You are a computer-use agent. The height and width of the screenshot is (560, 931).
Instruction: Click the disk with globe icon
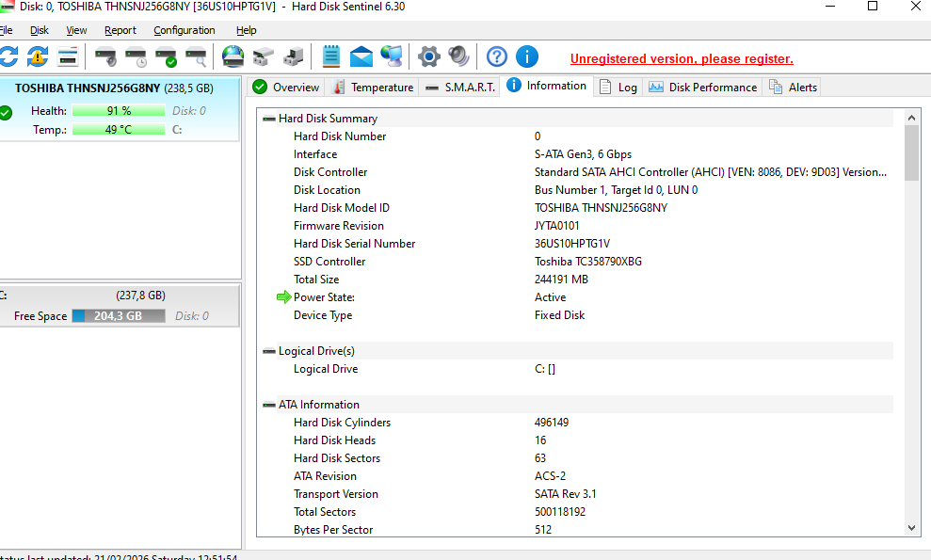click(x=233, y=56)
